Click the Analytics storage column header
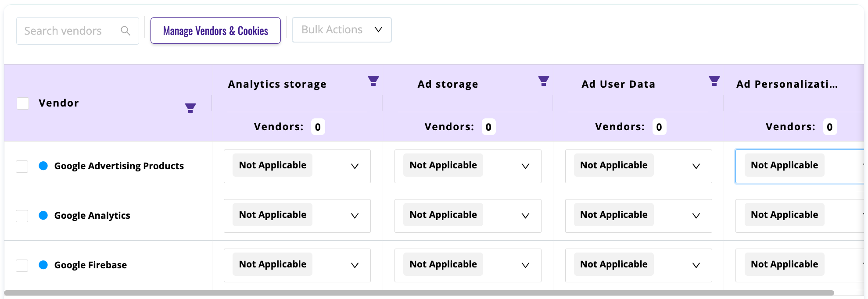 click(277, 84)
